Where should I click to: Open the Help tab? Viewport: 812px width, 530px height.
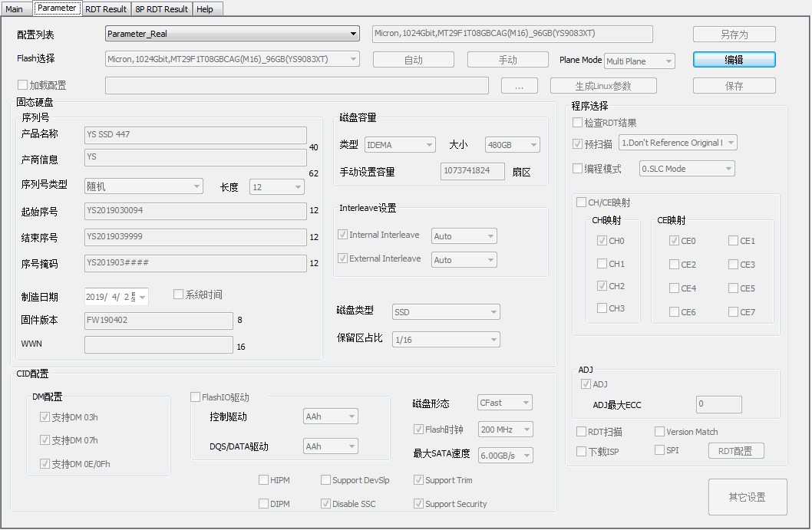point(204,9)
